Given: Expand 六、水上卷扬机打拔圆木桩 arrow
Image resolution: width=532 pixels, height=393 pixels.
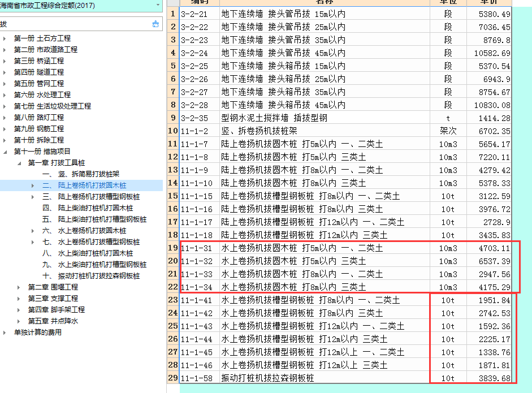Looking at the screenshot, I should click(33, 231).
